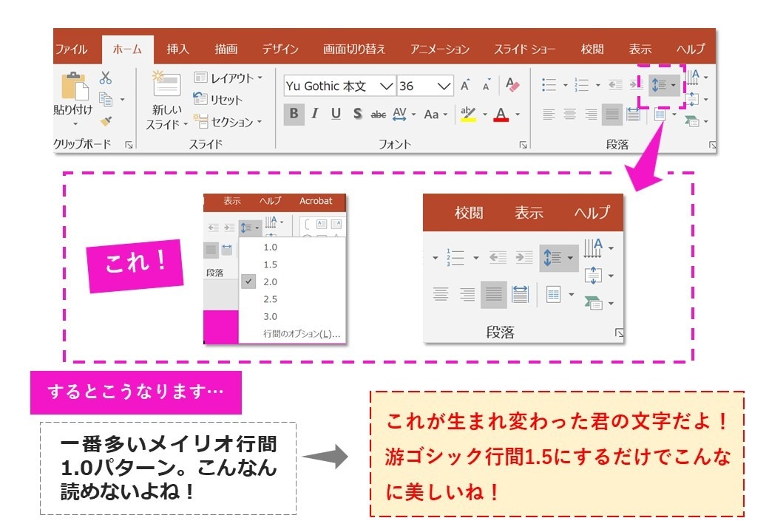Open the ファイル tab

(72, 49)
